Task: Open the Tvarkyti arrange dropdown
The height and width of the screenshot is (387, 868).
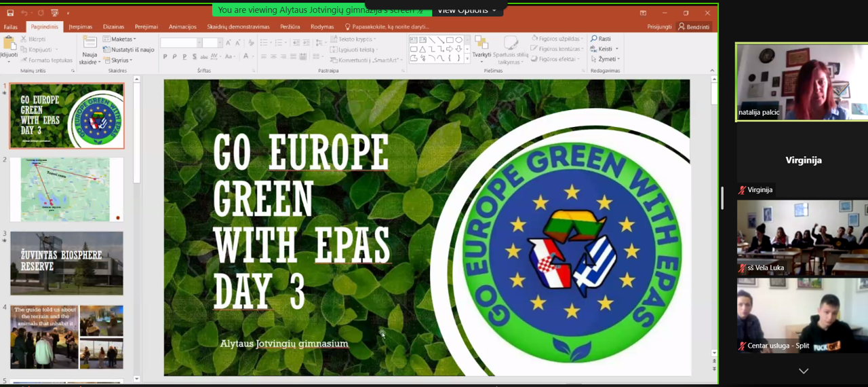Action: [x=481, y=49]
